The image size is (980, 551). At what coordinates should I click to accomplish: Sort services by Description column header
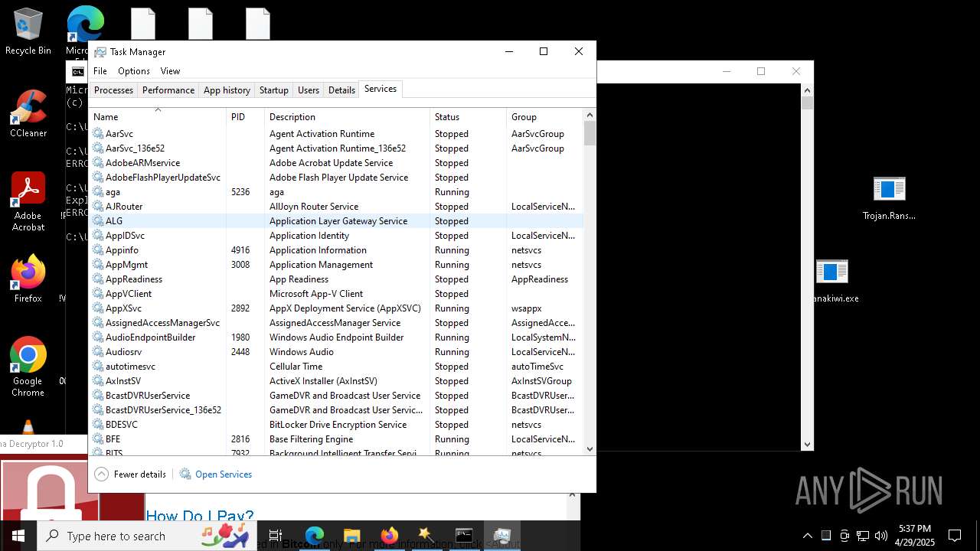[x=347, y=116]
